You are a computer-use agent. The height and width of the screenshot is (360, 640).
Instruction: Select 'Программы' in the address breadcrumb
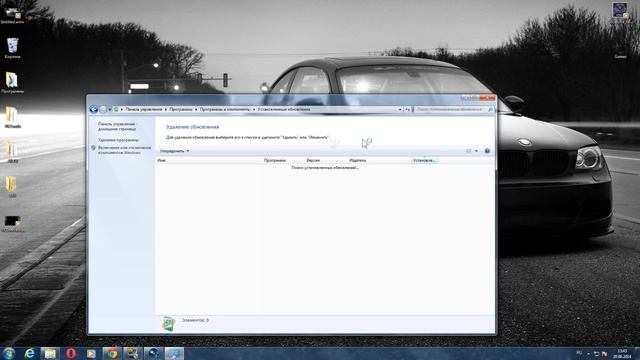pos(180,109)
